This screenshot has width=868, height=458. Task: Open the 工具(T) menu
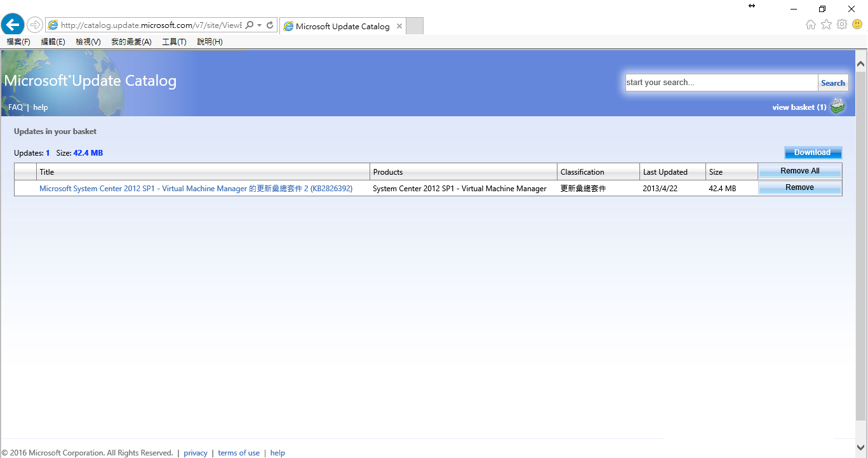(174, 42)
